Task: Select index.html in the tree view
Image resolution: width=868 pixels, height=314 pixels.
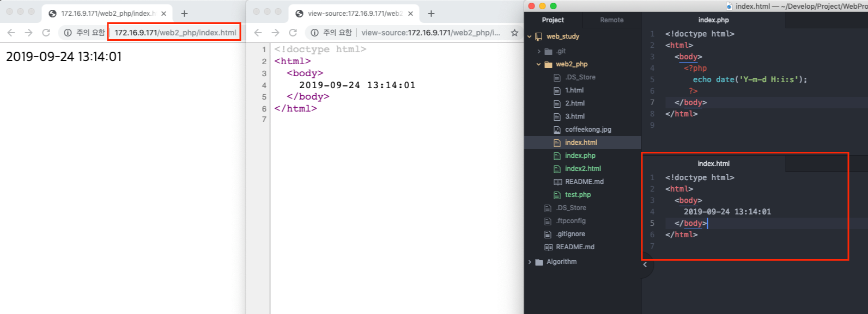Action: [582, 143]
